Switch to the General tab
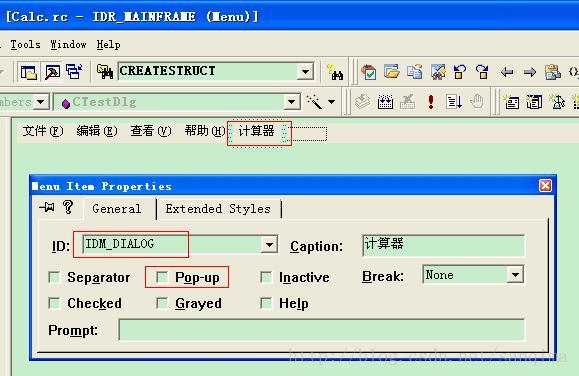Viewport: 579px width, 376px height. (117, 209)
